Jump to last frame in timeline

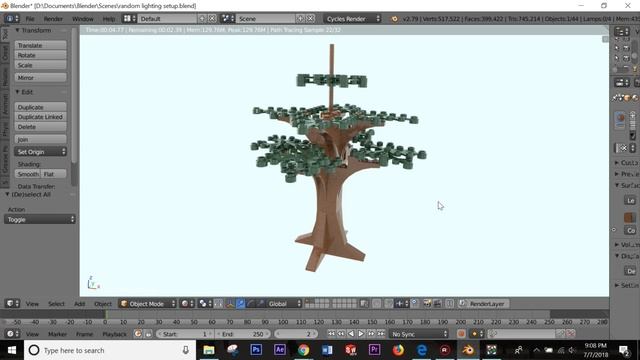pos(381,334)
